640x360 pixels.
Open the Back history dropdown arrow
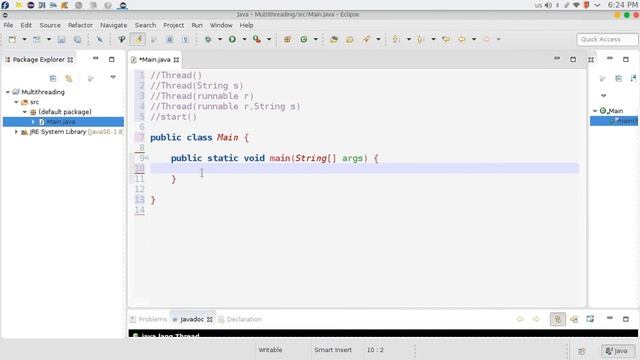[474, 39]
